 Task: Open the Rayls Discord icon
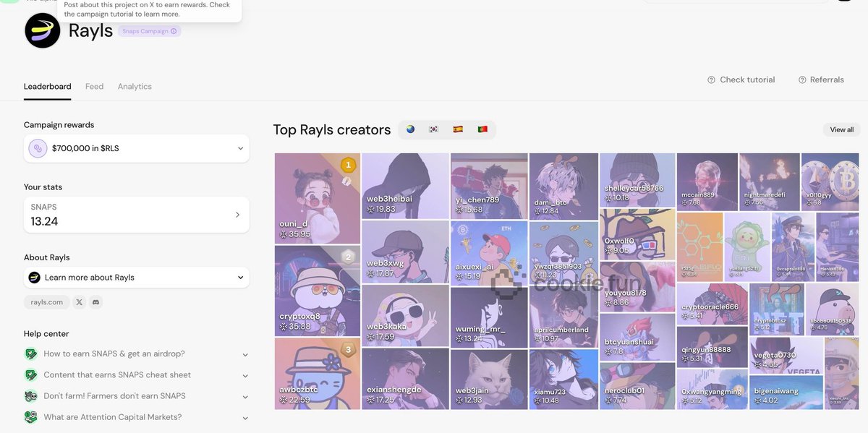click(x=95, y=302)
